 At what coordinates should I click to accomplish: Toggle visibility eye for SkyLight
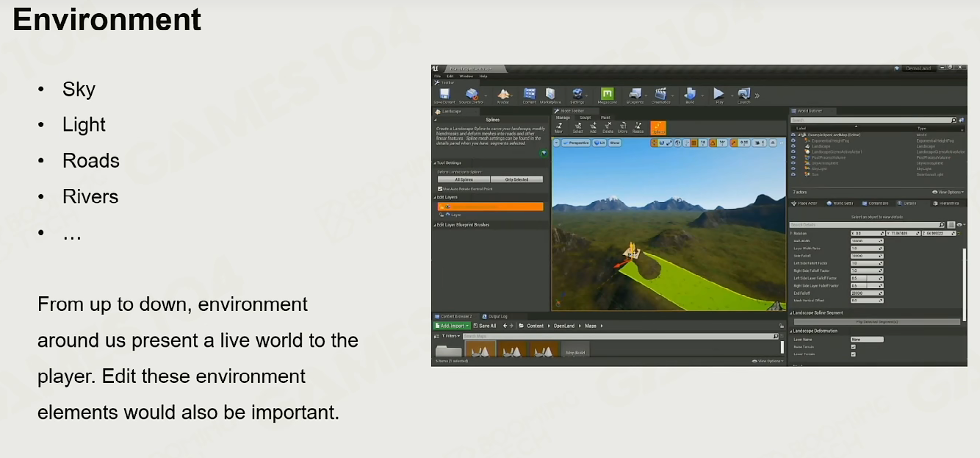[793, 169]
